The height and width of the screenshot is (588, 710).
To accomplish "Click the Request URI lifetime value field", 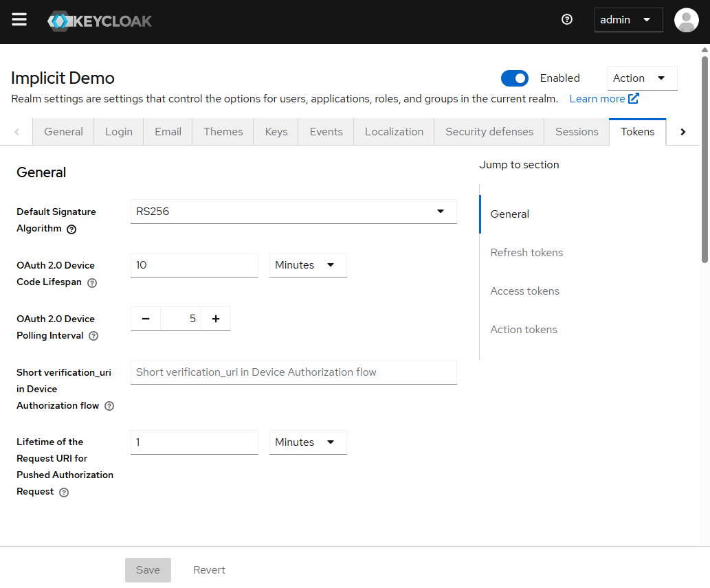I will 195,442.
